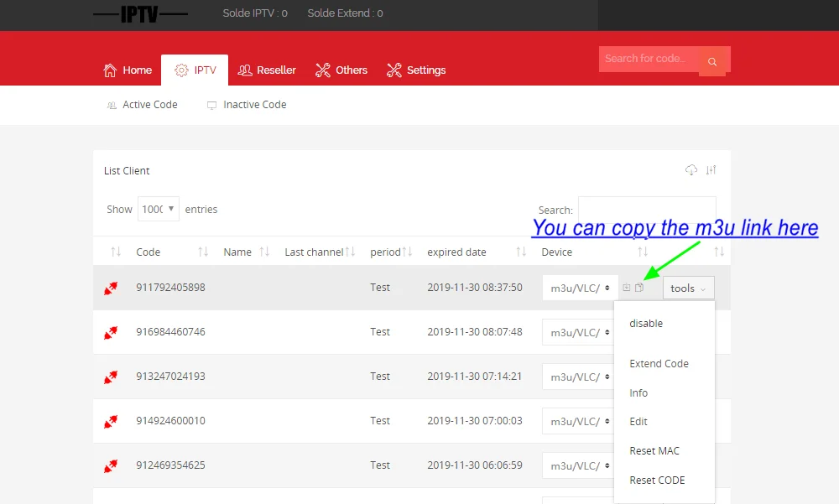Sort the table by the Code column arrows
The height and width of the screenshot is (504, 839).
(x=203, y=252)
